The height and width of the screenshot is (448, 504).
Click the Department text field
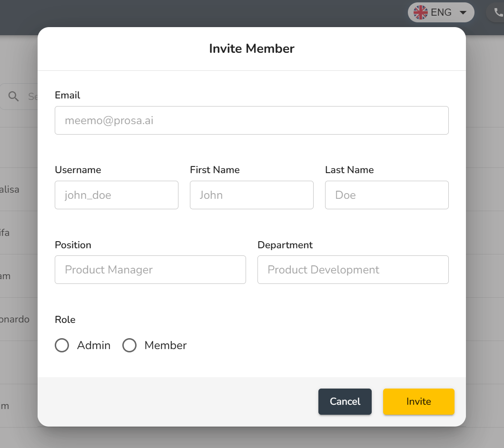click(353, 270)
